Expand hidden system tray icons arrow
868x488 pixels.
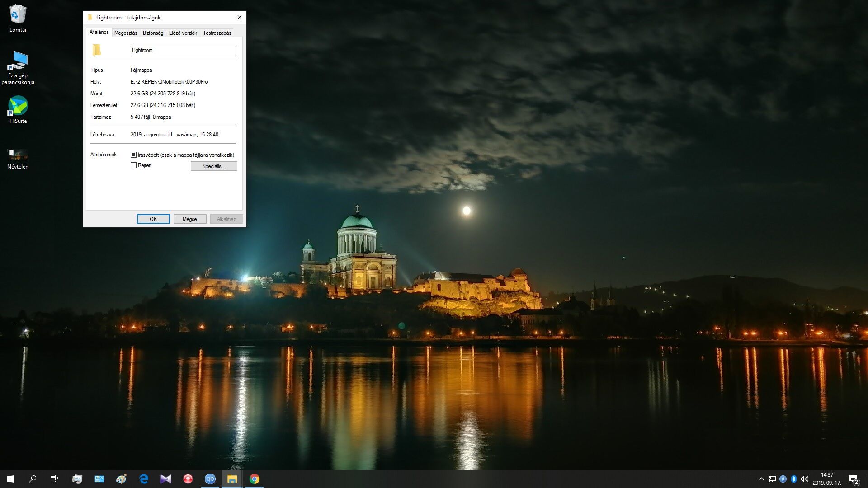pyautogui.click(x=761, y=479)
